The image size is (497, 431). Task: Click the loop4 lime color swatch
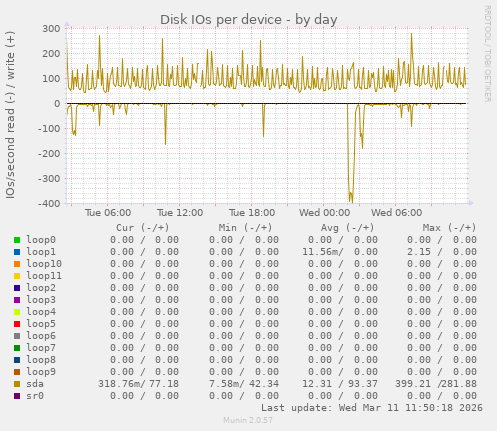[x=17, y=312]
